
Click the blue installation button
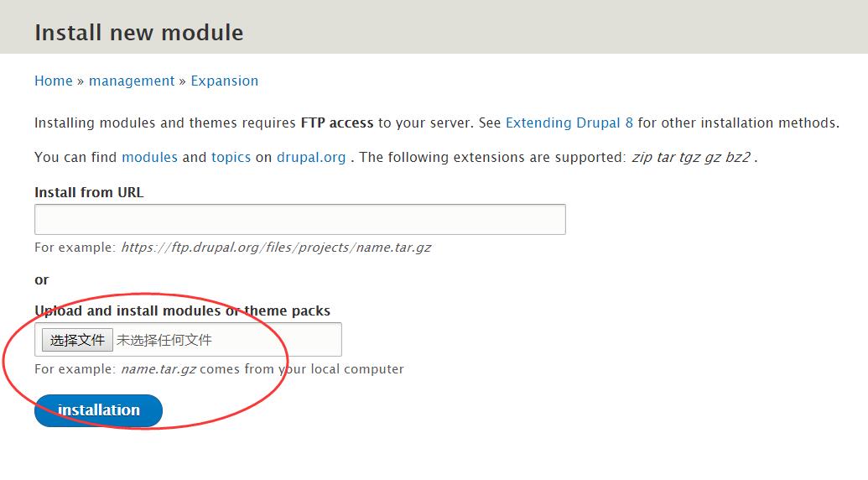click(x=98, y=410)
